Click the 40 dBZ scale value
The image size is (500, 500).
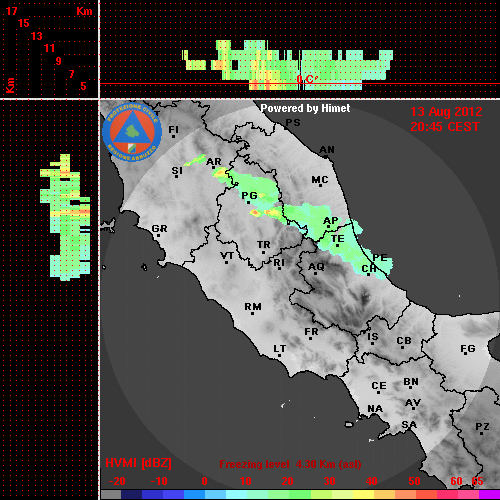coord(372,481)
